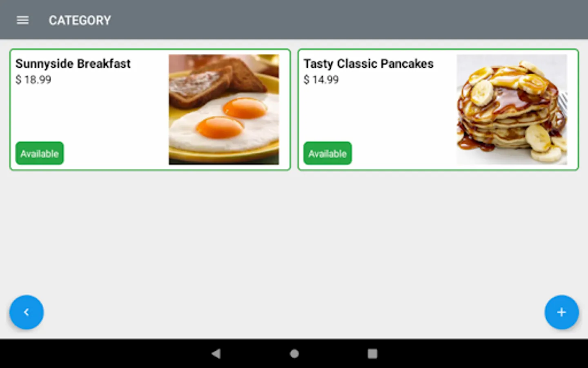Click the CATEGORY header title
This screenshot has width=588, height=368.
tap(80, 20)
